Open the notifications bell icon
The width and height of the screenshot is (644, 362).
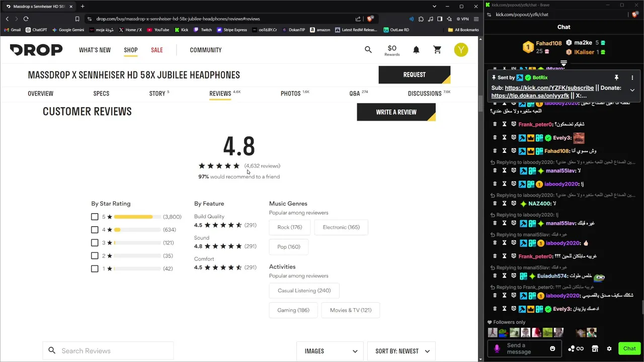click(x=416, y=50)
